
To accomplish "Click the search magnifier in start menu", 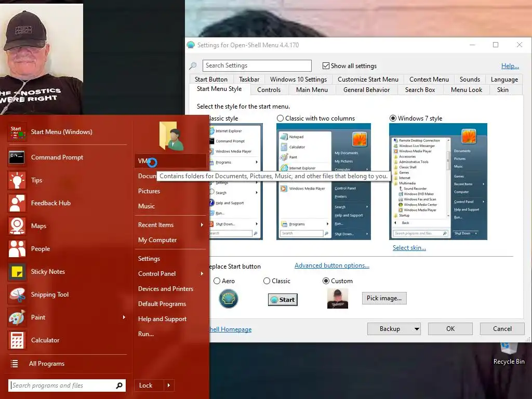I will tap(119, 385).
